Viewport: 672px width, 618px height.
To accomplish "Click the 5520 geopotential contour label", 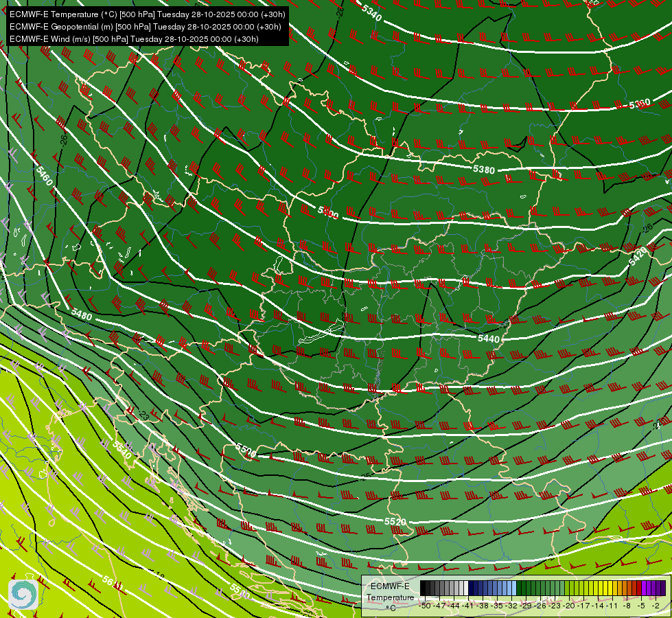I will tap(395, 521).
